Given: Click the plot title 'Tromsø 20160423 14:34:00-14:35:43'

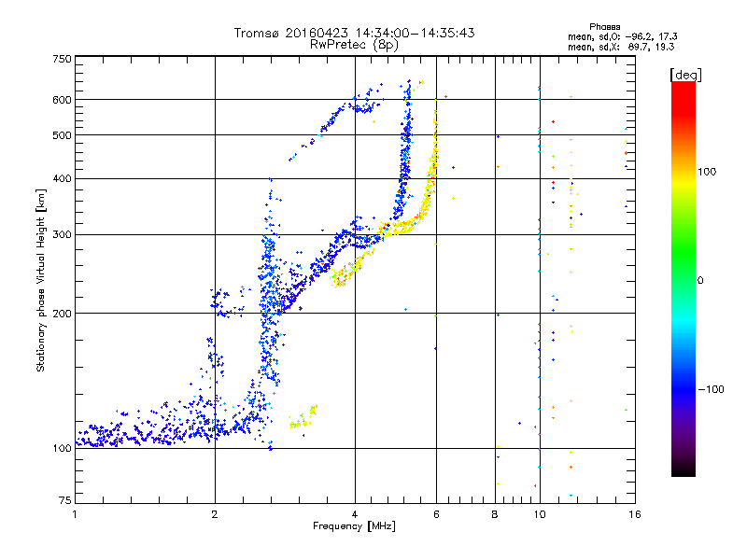Looking at the screenshot, I should [354, 33].
